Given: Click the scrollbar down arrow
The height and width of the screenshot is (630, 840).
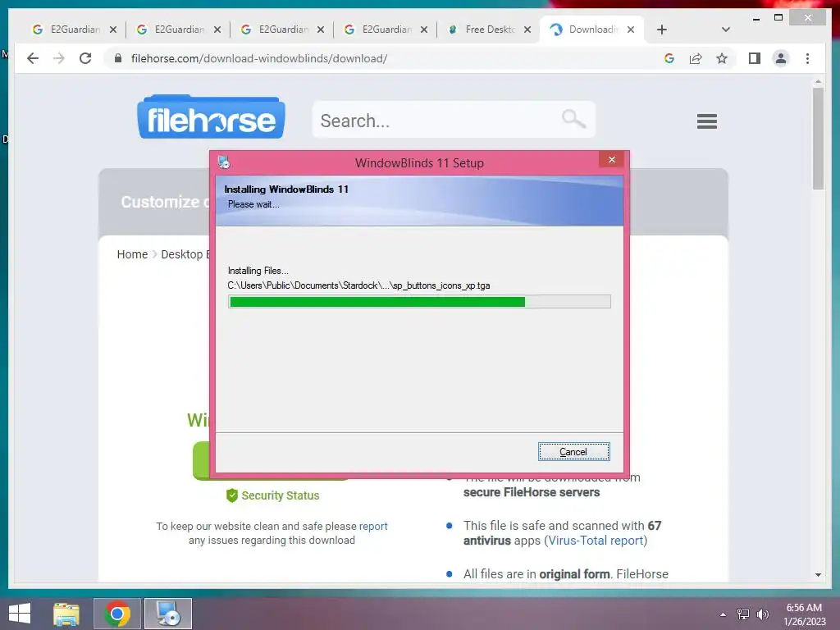Looking at the screenshot, I should [x=818, y=575].
